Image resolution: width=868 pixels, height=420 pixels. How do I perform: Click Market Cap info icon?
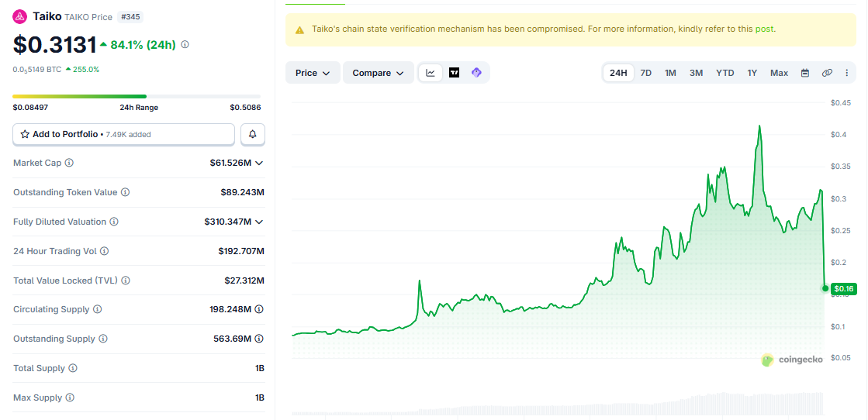coord(69,163)
